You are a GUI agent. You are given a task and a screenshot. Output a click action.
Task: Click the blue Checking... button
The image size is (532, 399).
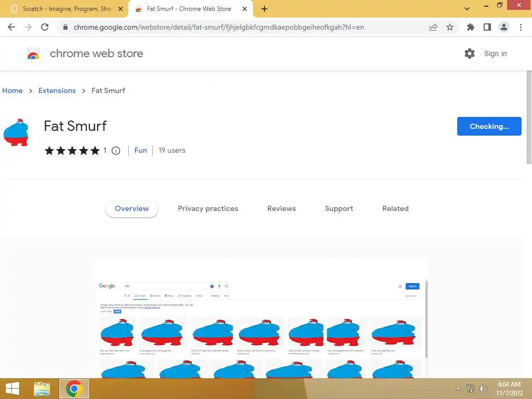(x=489, y=126)
